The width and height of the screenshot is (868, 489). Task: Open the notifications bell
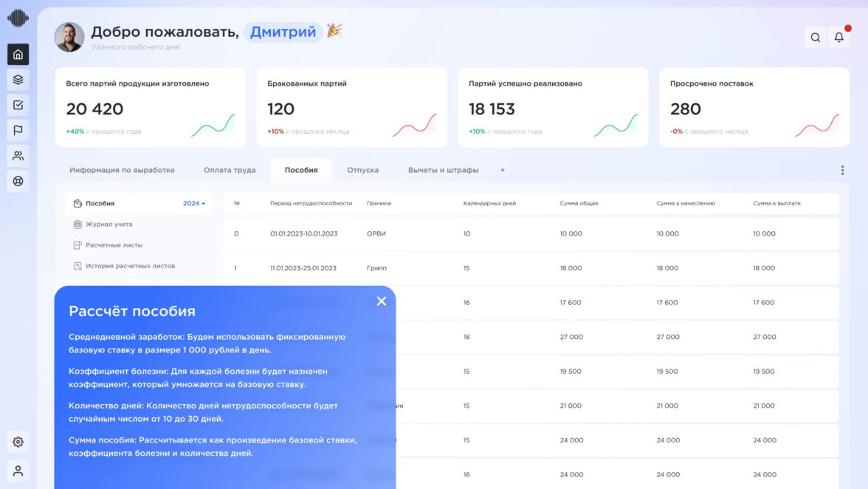838,38
